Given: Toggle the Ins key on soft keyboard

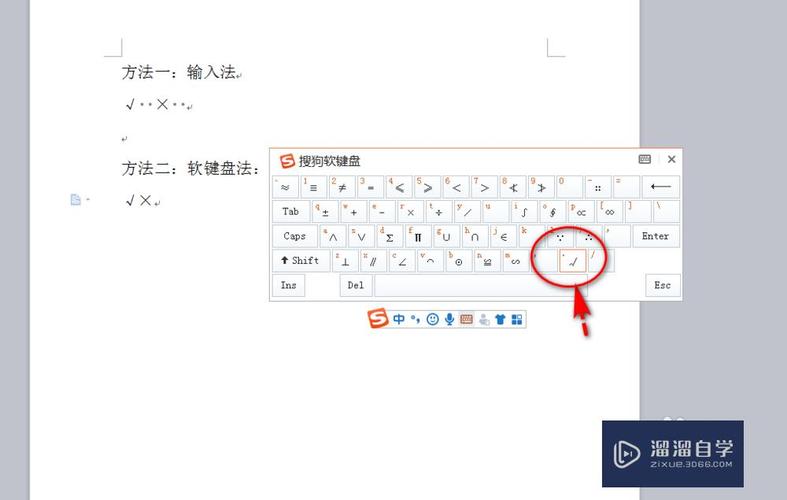Looking at the screenshot, I should pos(289,285).
